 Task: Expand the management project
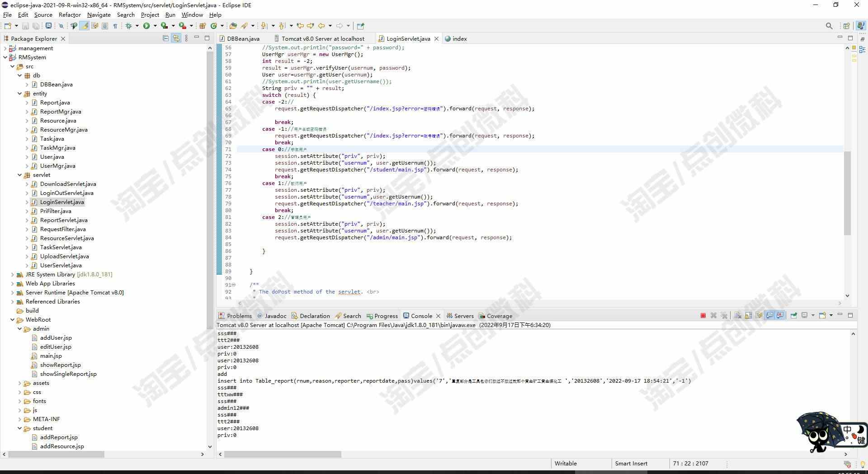5,48
